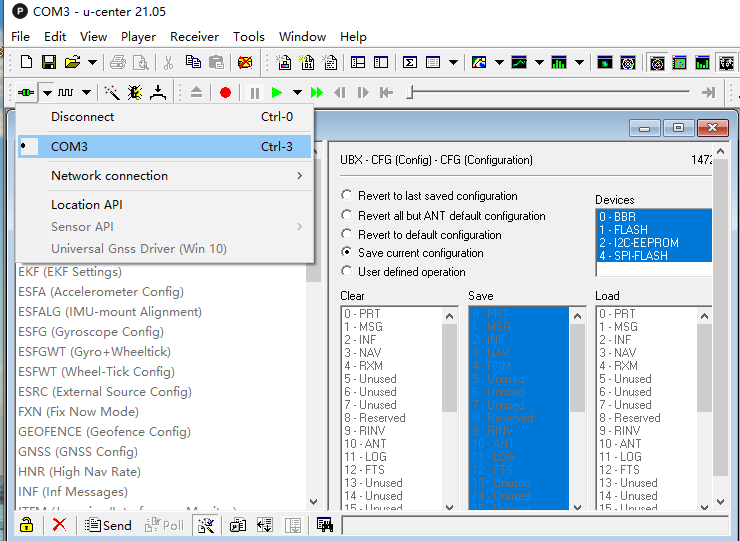Expand the Open file dropdown arrow

pyautogui.click(x=92, y=62)
